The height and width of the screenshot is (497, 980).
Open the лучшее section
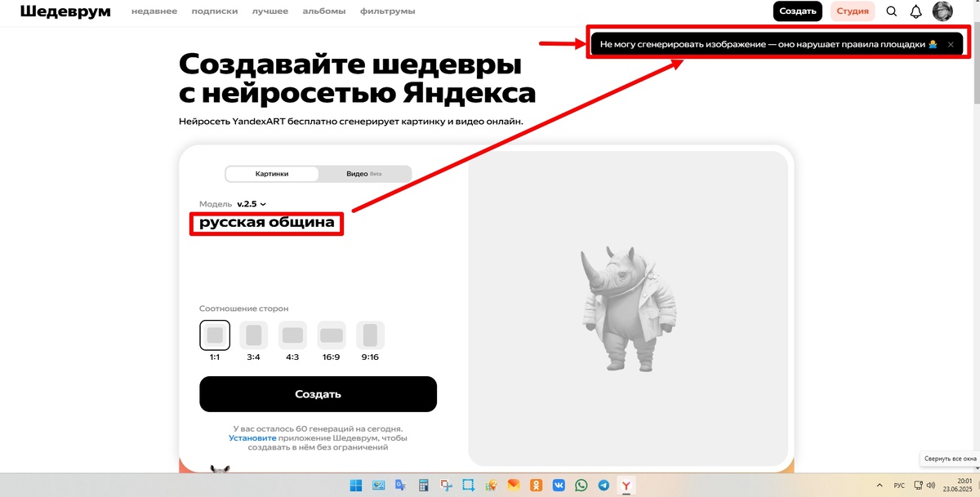269,11
